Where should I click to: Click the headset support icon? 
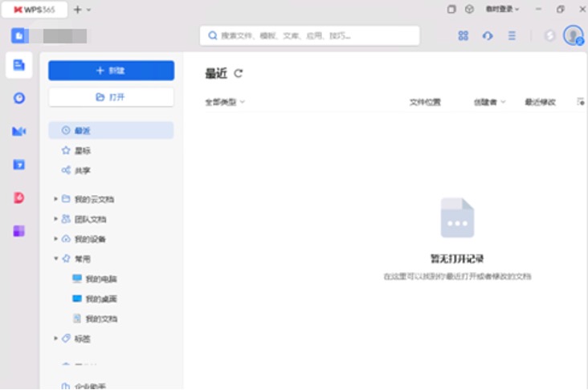487,36
